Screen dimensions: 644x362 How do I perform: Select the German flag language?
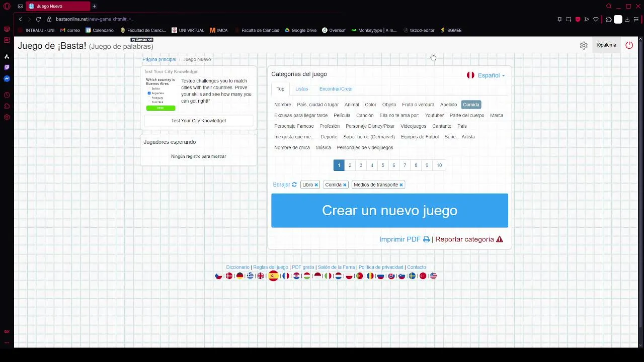[x=239, y=276]
